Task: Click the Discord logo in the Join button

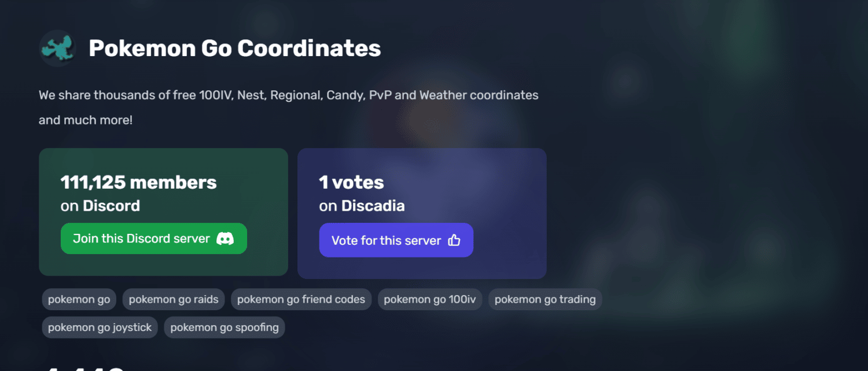Action: pos(225,238)
